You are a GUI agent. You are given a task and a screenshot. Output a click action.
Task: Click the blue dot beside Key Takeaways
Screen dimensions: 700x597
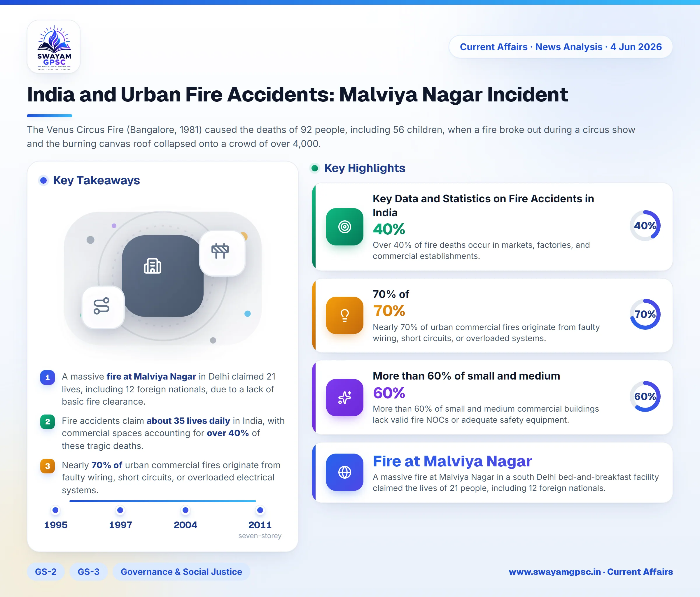43,180
